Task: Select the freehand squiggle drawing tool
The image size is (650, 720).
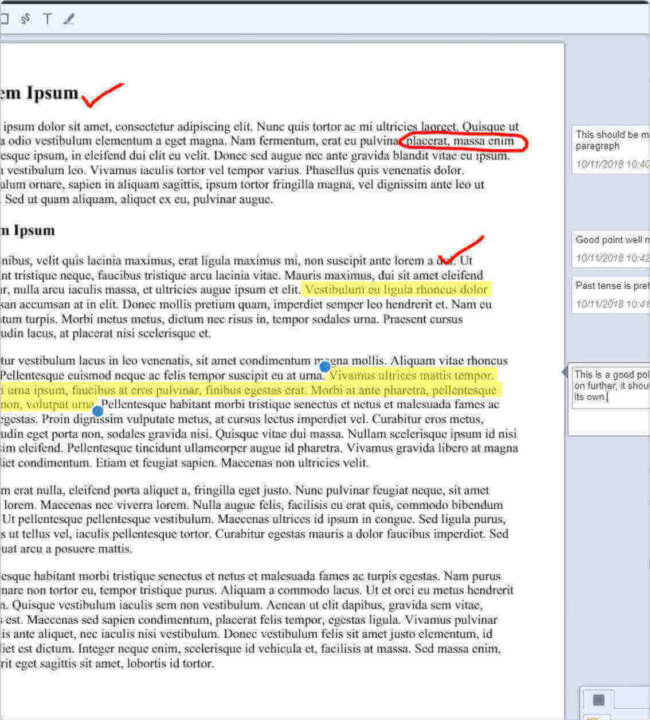Action: [26, 19]
